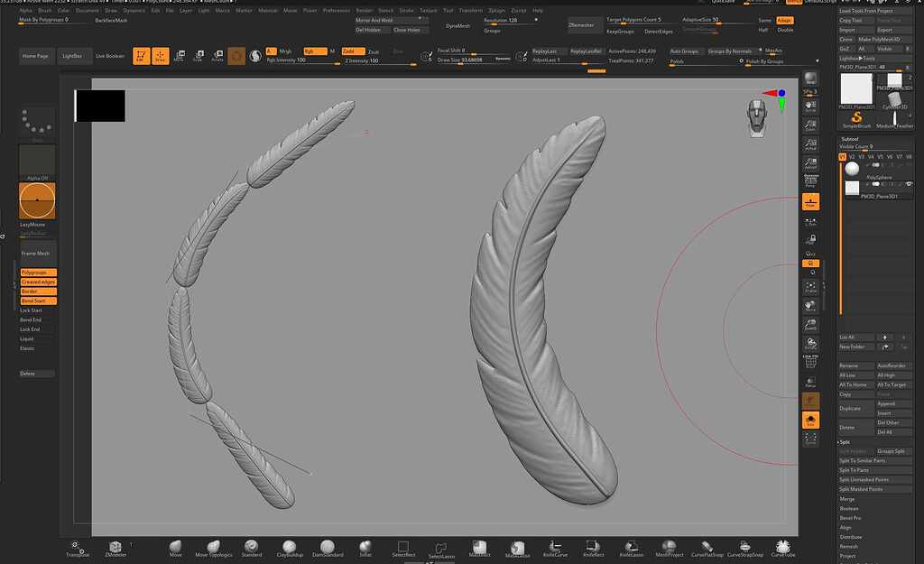Pick the DamStandard brush

[x=327, y=547]
